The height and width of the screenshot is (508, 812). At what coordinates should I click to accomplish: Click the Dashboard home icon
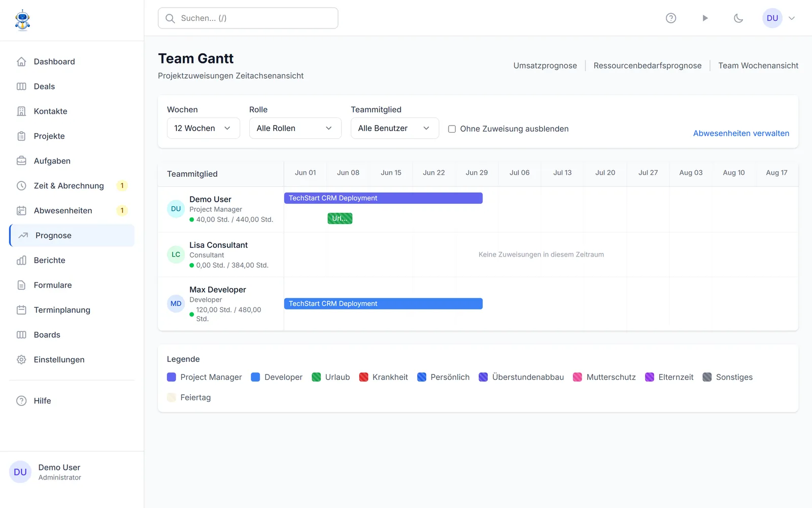[21, 61]
